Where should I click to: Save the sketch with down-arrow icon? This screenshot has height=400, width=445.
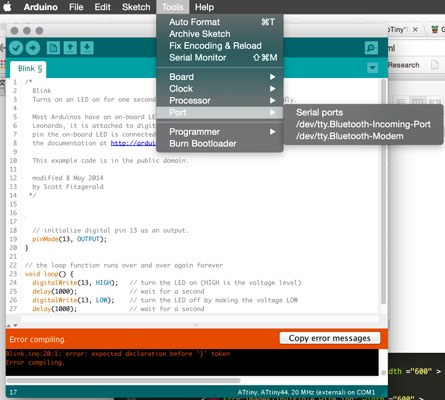87,48
